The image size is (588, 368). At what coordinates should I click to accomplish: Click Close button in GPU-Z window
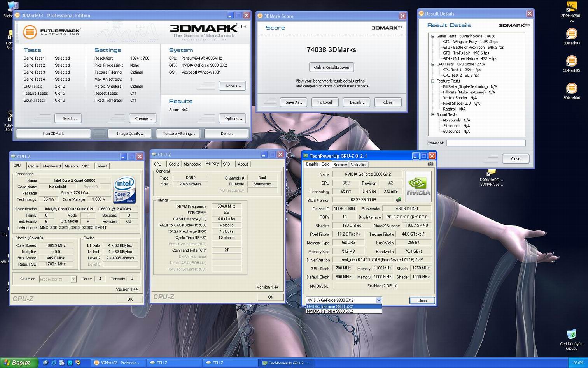(x=422, y=300)
